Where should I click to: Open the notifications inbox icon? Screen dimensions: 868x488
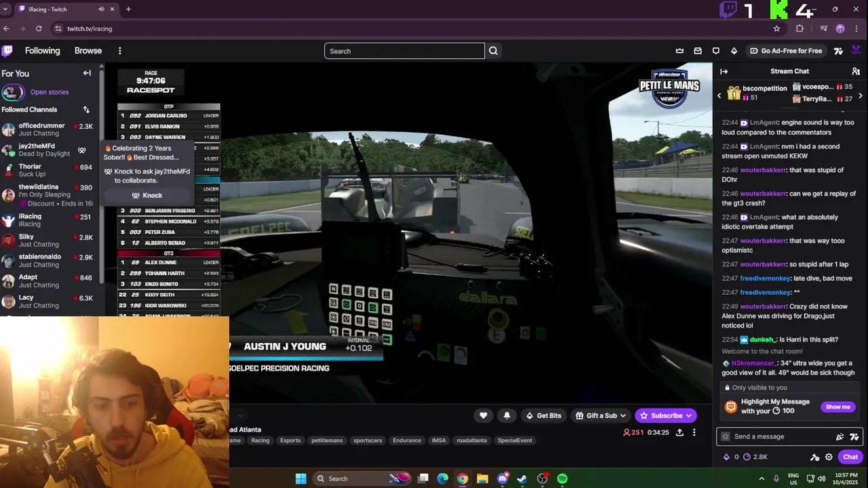coord(698,51)
